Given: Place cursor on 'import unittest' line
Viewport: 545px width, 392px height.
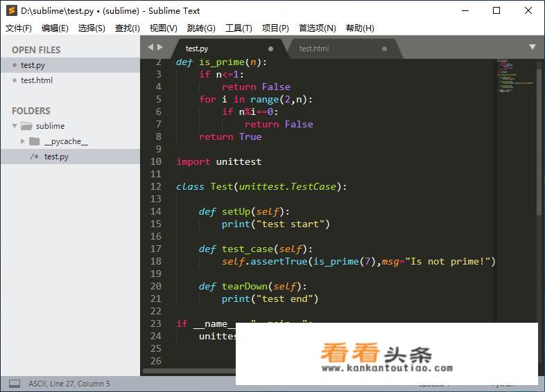Looking at the screenshot, I should pyautogui.click(x=219, y=162).
